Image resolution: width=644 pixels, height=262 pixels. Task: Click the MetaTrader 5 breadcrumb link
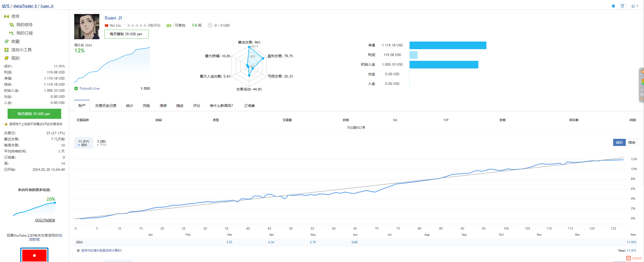pos(25,6)
